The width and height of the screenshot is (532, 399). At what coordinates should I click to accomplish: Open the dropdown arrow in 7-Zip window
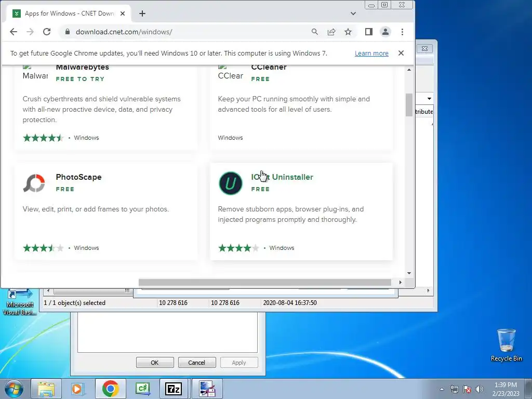(x=429, y=99)
